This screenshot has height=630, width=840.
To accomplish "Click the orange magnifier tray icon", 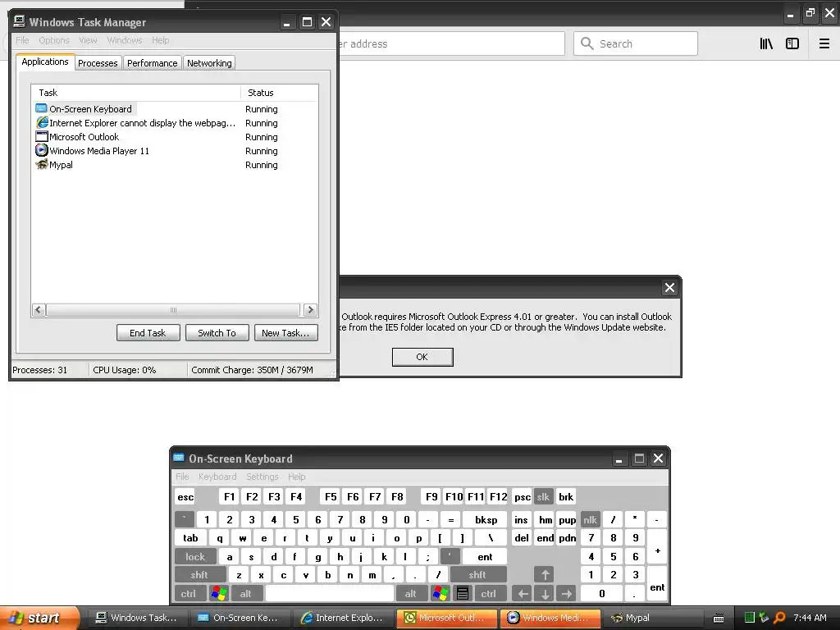I will 779,618.
